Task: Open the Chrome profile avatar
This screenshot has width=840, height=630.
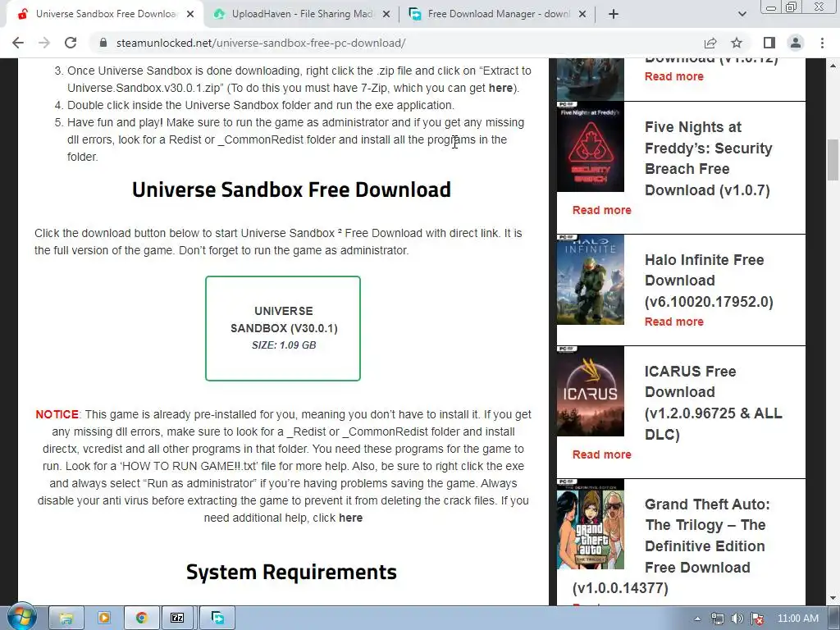Action: pyautogui.click(x=796, y=43)
